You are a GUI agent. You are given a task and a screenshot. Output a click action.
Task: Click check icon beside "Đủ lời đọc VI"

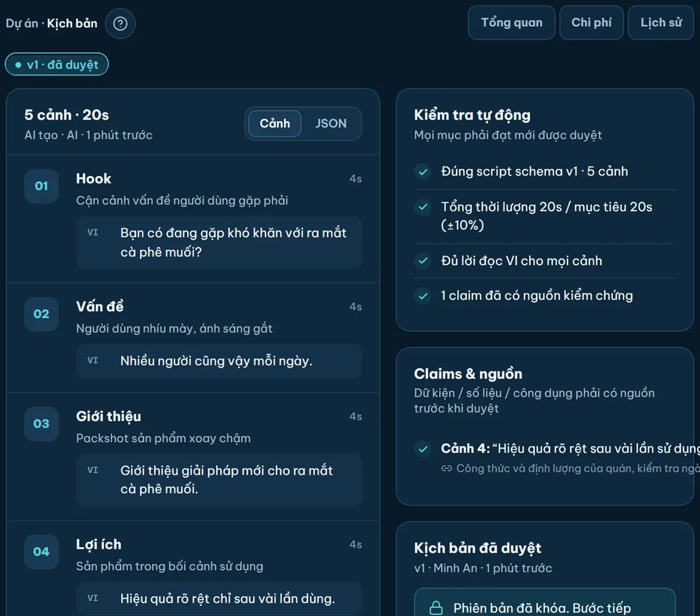click(422, 261)
